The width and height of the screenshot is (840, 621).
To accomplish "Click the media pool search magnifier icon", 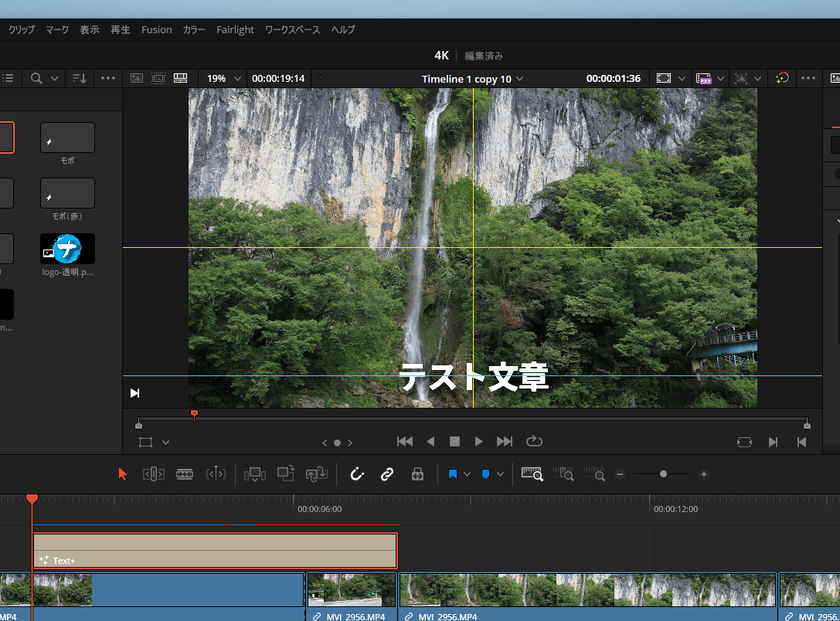I will 36,78.
